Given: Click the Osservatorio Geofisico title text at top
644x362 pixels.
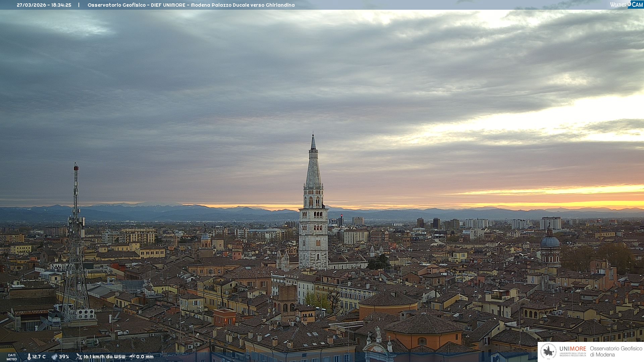Looking at the screenshot, I should [191, 5].
